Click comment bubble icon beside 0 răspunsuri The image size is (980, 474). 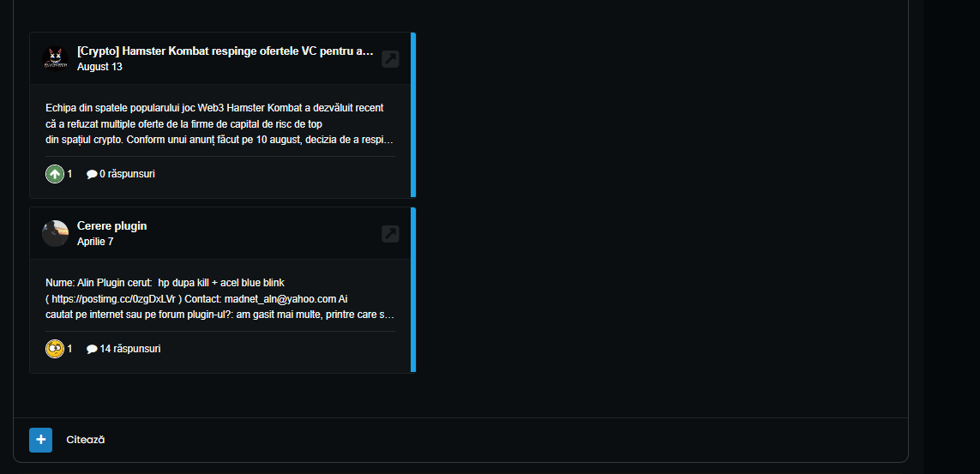[92, 174]
